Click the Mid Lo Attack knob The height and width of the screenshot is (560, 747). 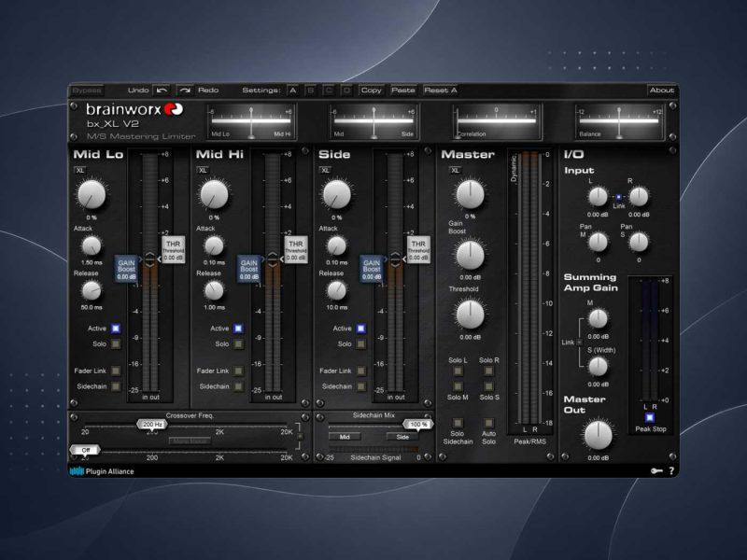pyautogui.click(x=92, y=246)
